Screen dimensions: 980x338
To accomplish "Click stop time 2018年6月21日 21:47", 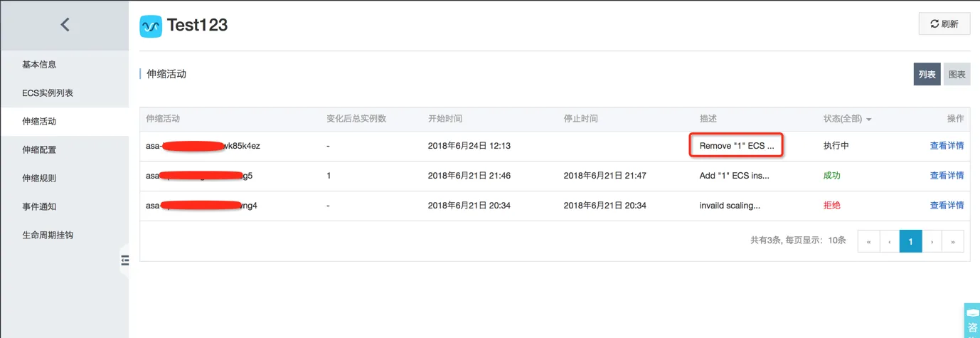I will tap(605, 176).
